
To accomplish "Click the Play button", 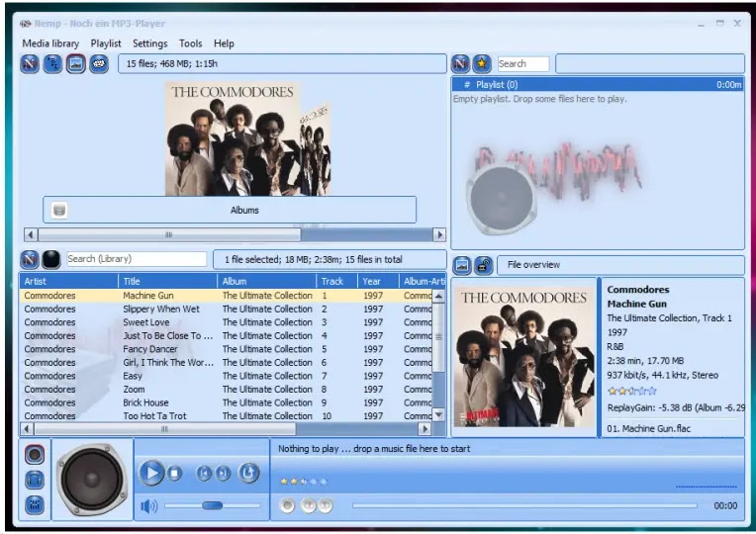I will (151, 473).
